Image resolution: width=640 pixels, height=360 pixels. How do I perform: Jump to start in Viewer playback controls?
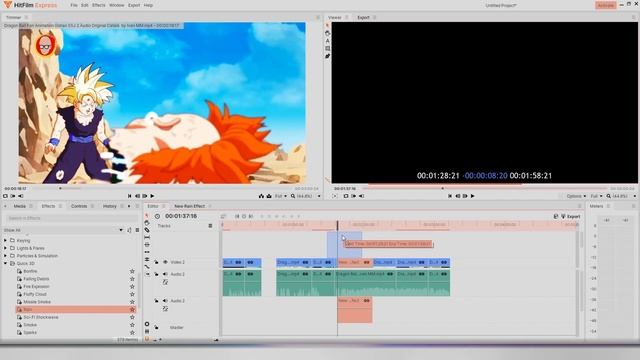click(x=450, y=196)
